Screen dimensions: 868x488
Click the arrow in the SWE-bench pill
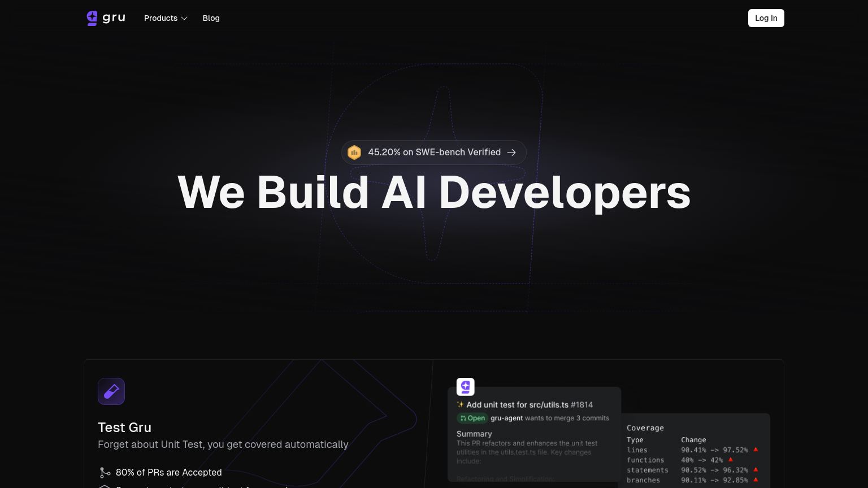pos(511,152)
